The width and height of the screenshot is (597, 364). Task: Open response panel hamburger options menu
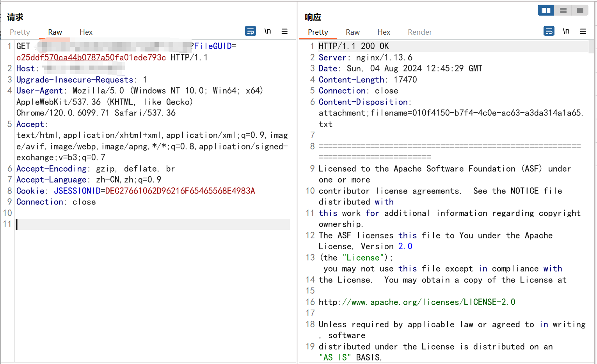pos(583,31)
